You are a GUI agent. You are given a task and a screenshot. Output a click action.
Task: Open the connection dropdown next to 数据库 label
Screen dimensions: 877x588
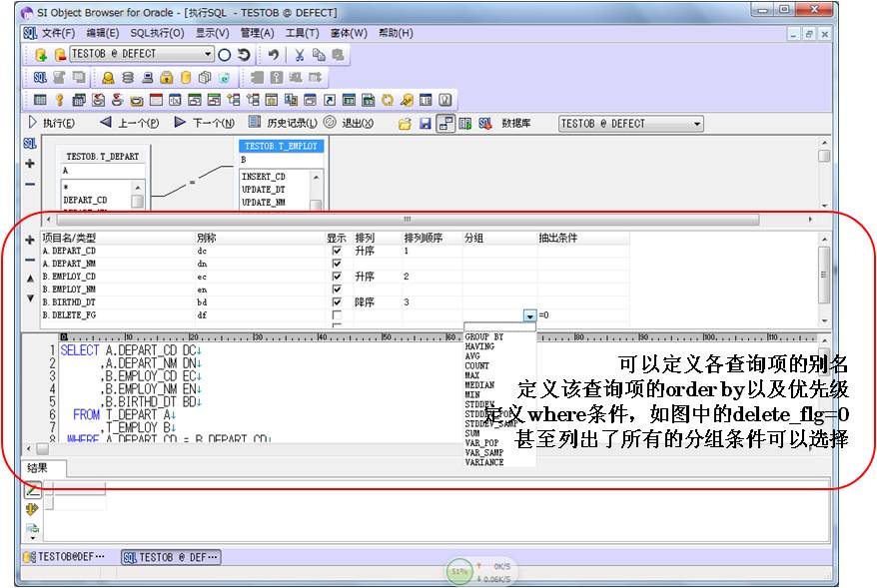(697, 122)
